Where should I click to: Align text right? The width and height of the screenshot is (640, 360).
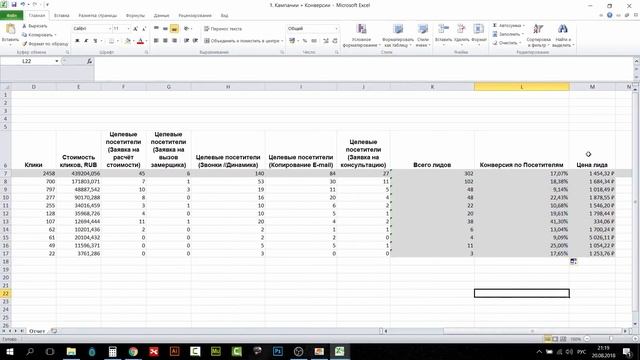174,41
